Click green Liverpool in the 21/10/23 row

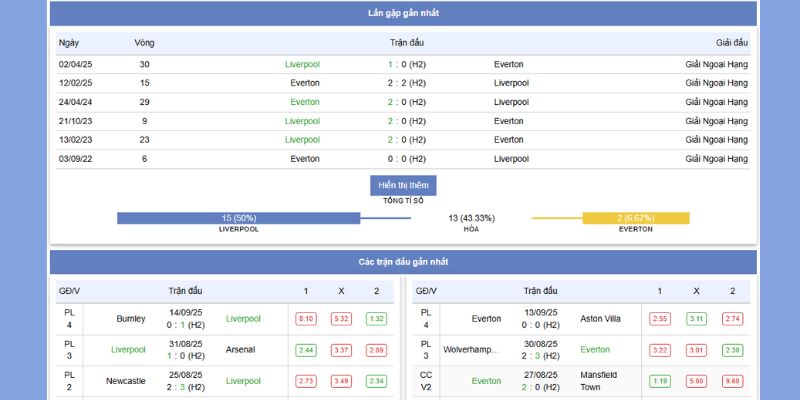[x=303, y=121]
